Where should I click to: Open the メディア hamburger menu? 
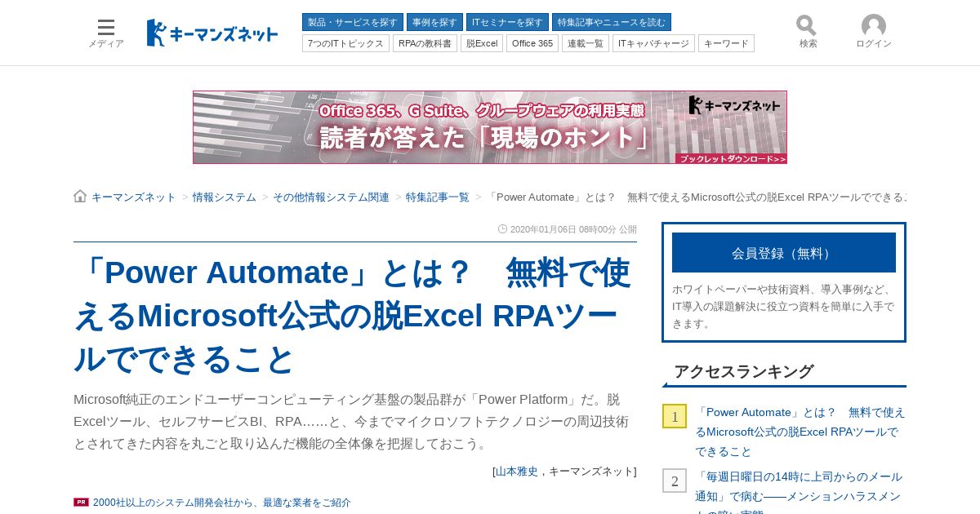(x=106, y=33)
